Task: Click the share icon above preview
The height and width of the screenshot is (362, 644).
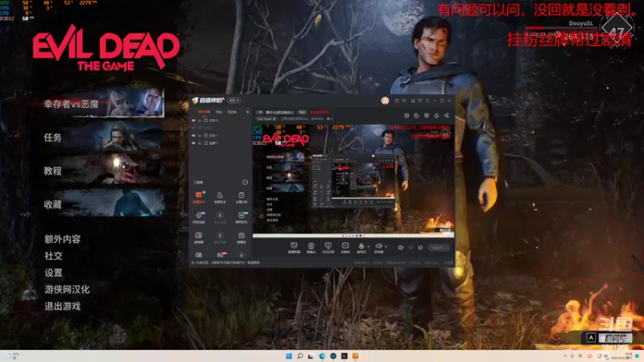Action: point(447,115)
